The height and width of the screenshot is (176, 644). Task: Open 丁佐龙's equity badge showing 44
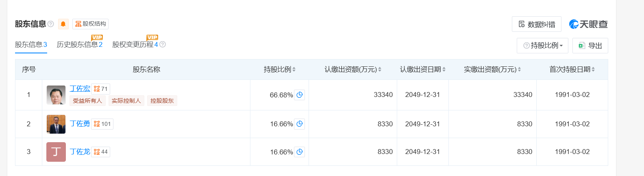click(x=101, y=152)
